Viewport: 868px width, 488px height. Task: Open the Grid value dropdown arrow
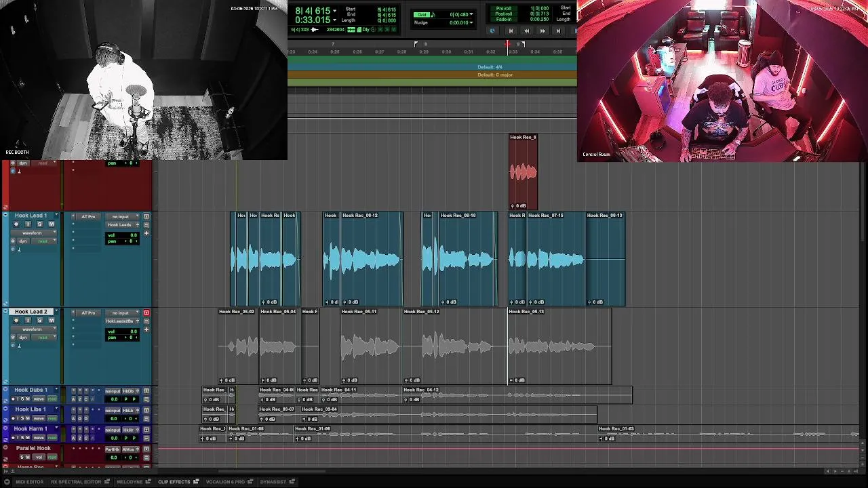(471, 14)
